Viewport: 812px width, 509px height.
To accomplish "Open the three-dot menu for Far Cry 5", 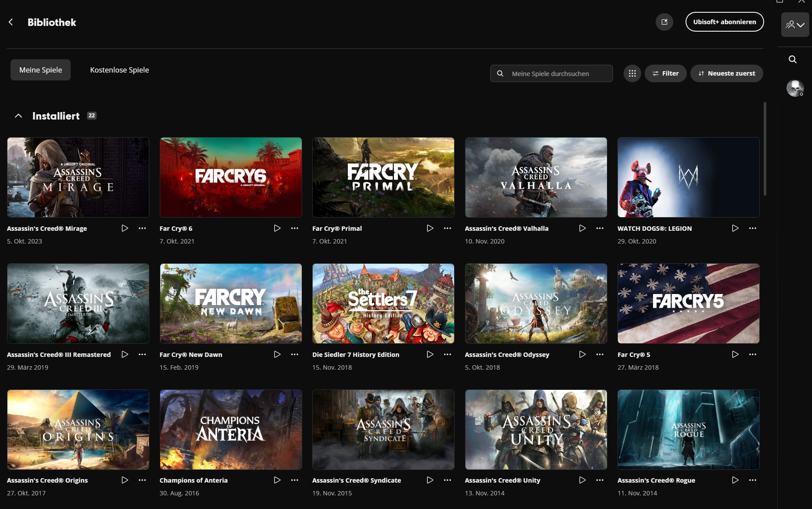I will (753, 354).
